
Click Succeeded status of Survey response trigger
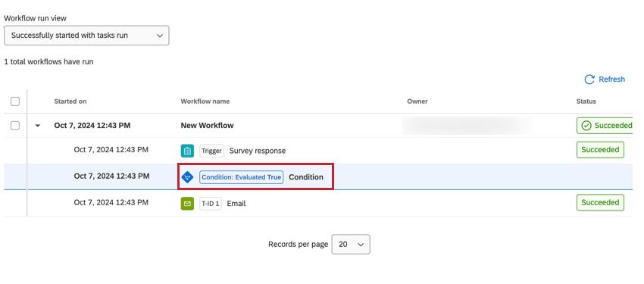pos(600,150)
